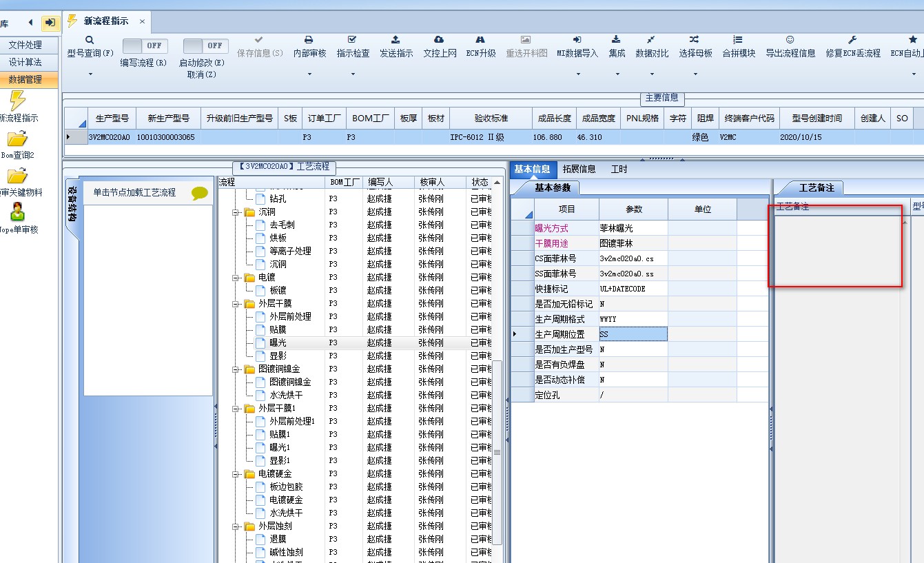Click 内部审核 printer icon
Image resolution: width=924 pixels, height=563 pixels.
309,40
